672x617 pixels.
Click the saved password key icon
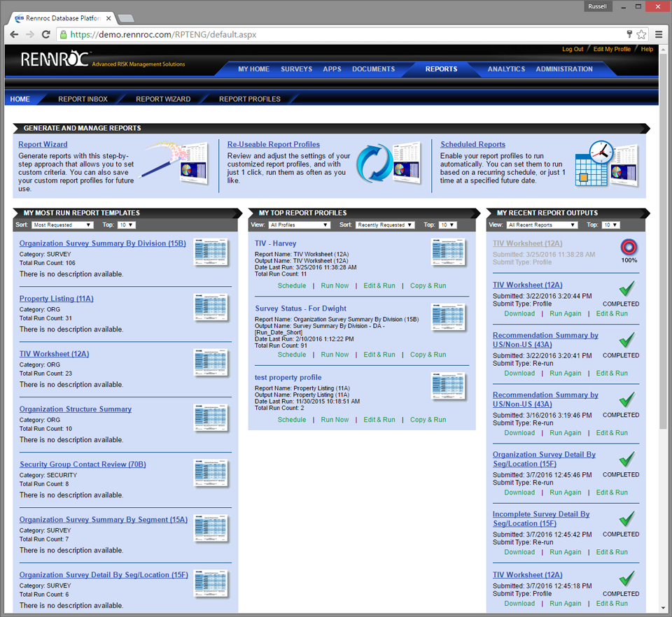pyautogui.click(x=629, y=34)
